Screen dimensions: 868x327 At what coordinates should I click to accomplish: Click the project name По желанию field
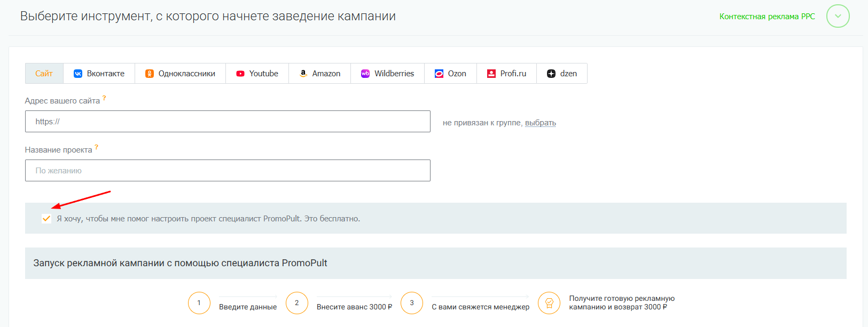[x=228, y=171]
